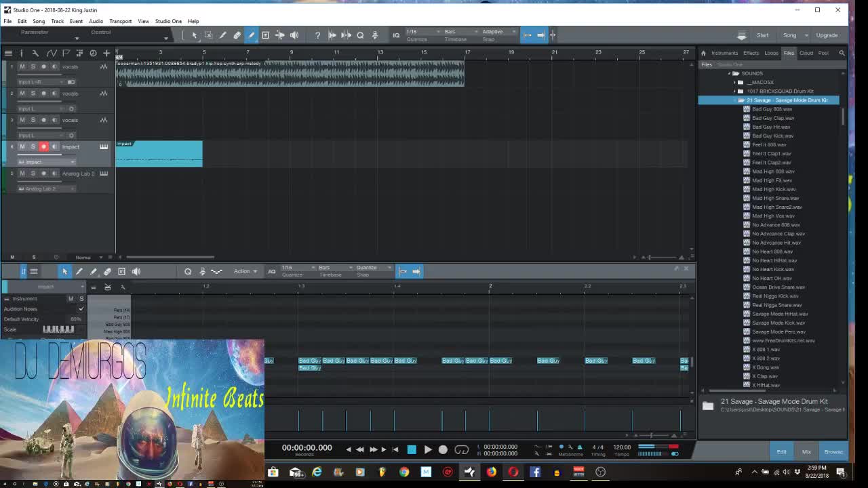Viewport: 868px width, 488px height.
Task: Solo the first vocals track
Action: [x=33, y=66]
